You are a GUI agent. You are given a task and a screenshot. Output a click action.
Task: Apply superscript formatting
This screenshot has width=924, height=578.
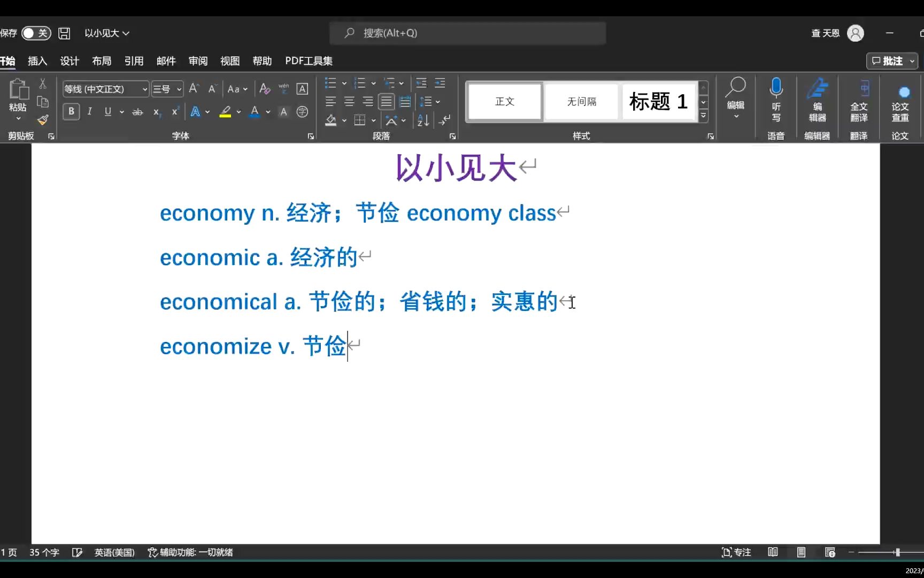[174, 111]
